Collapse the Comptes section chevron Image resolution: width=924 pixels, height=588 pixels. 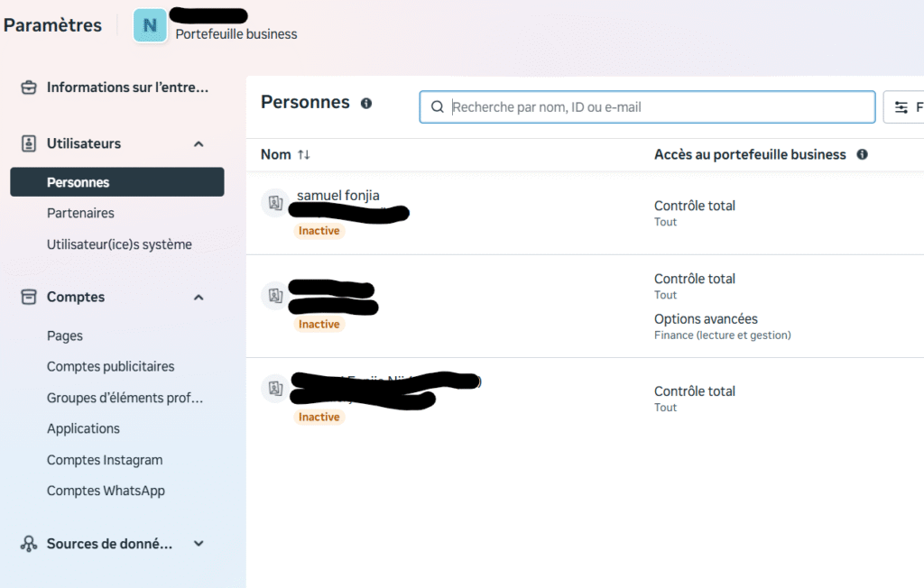point(199,297)
